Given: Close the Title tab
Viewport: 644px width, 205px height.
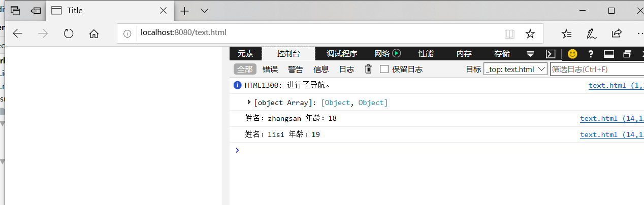Looking at the screenshot, I should pos(163,11).
